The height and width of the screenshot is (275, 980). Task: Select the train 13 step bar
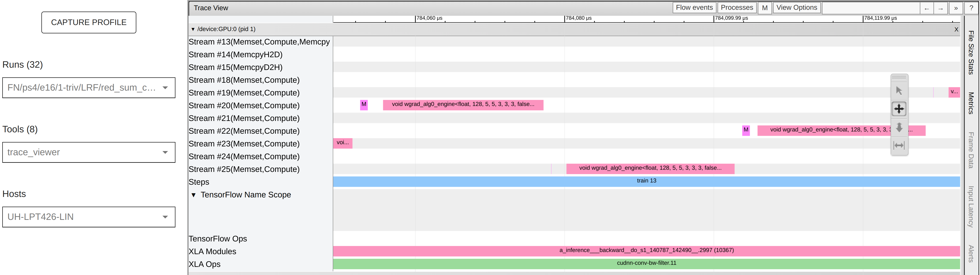pos(646,181)
